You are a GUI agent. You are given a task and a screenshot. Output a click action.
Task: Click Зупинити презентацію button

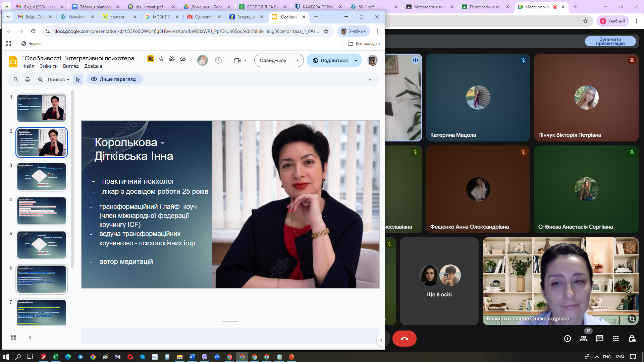610,41
